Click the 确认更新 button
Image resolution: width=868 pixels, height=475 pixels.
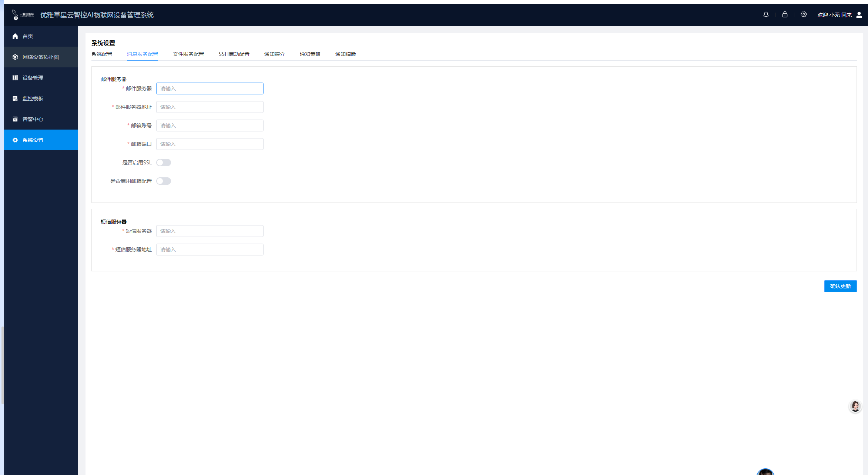click(840, 286)
